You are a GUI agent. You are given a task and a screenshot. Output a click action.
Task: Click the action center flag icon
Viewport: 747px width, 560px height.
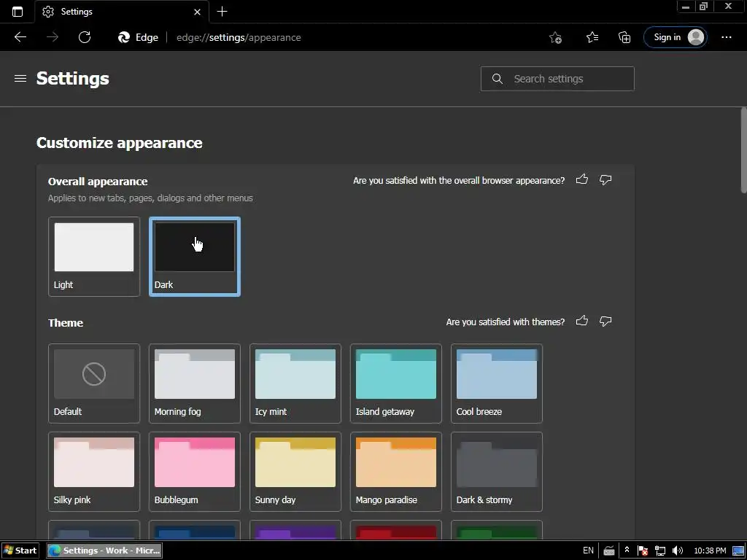(x=642, y=551)
